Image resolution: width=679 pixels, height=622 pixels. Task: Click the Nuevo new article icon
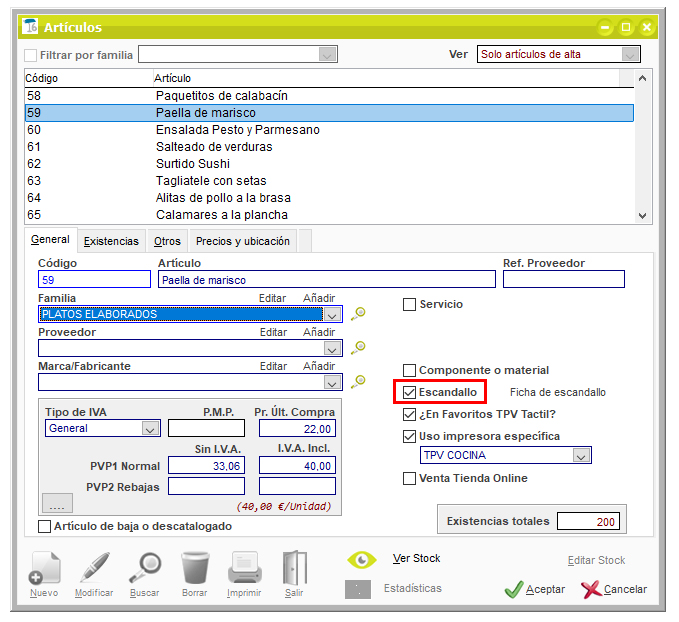[43, 570]
